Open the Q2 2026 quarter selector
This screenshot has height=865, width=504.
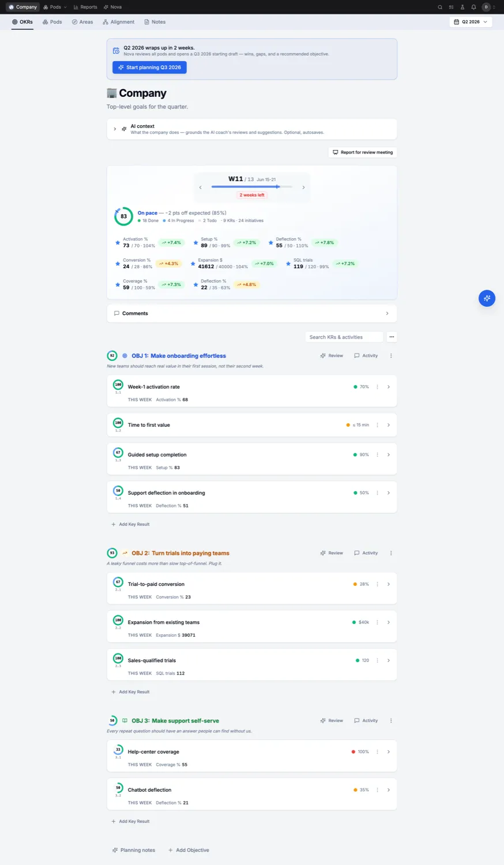coord(471,22)
